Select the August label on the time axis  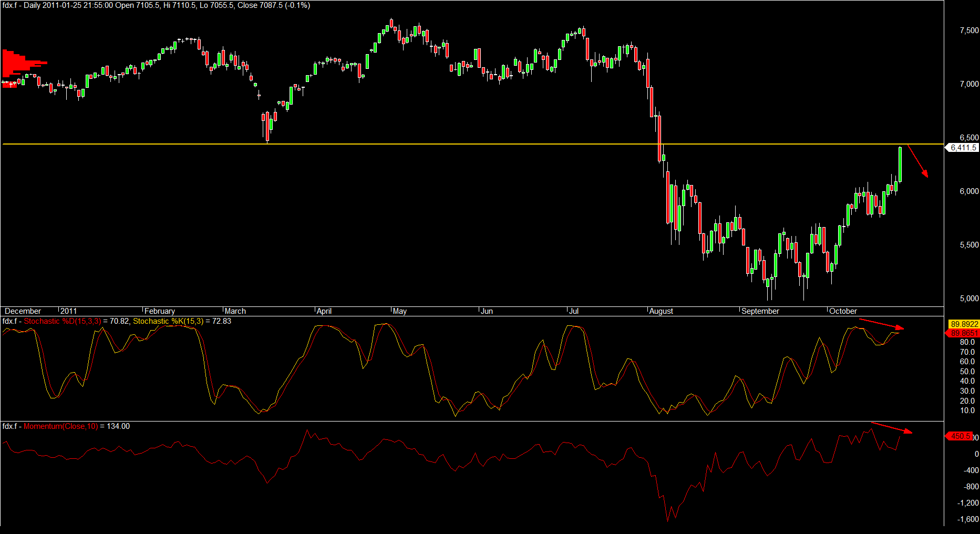(x=661, y=311)
